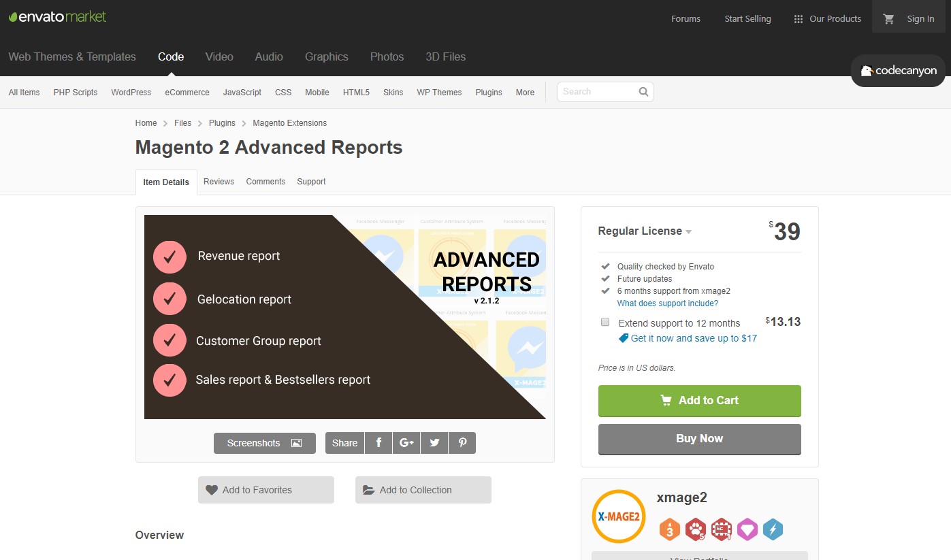
Task: Go to the Video category
Action: (x=219, y=57)
